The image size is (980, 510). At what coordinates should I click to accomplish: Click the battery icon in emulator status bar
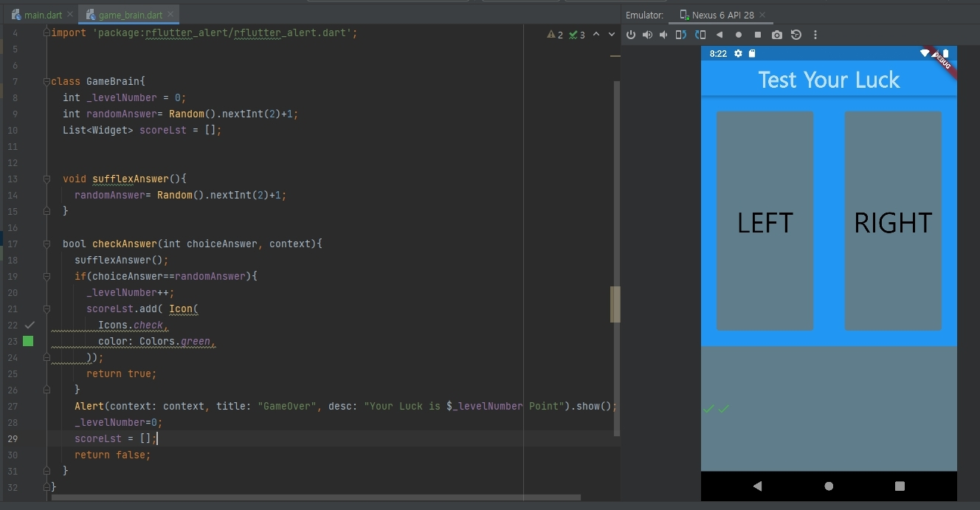(945, 54)
